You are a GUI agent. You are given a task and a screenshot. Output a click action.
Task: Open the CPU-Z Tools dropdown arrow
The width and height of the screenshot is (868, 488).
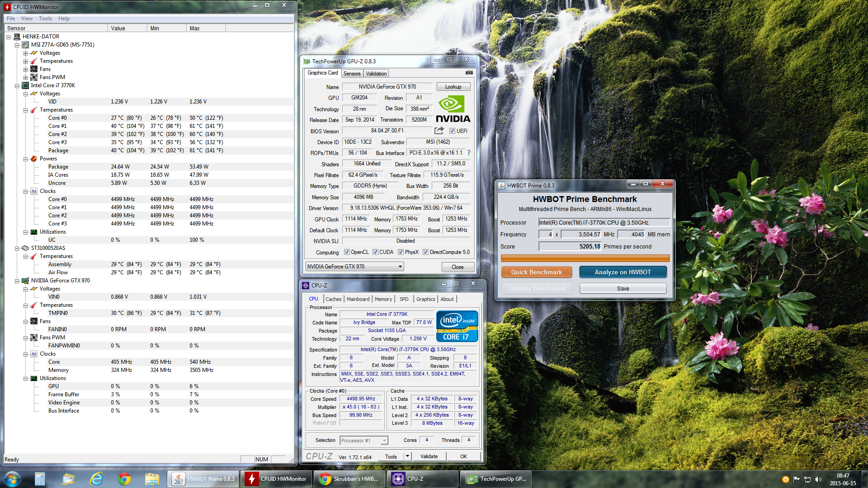point(407,456)
